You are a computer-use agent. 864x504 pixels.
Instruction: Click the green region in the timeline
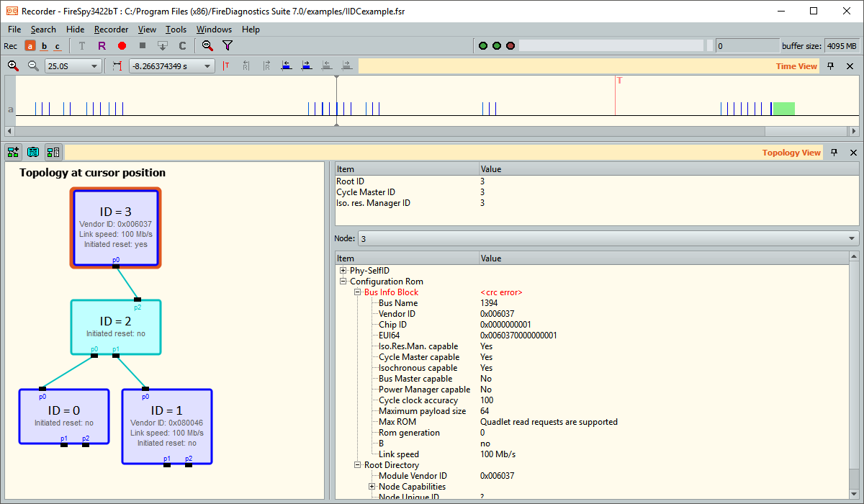coord(783,109)
